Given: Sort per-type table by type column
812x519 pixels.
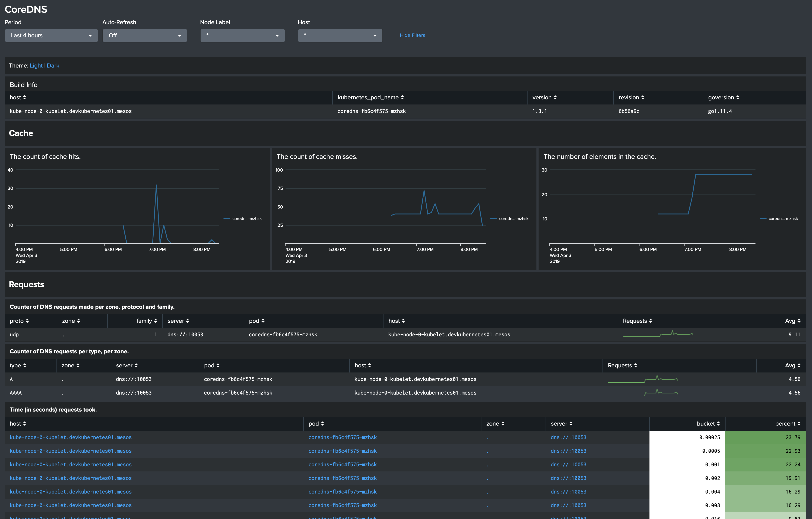Looking at the screenshot, I should (18, 365).
